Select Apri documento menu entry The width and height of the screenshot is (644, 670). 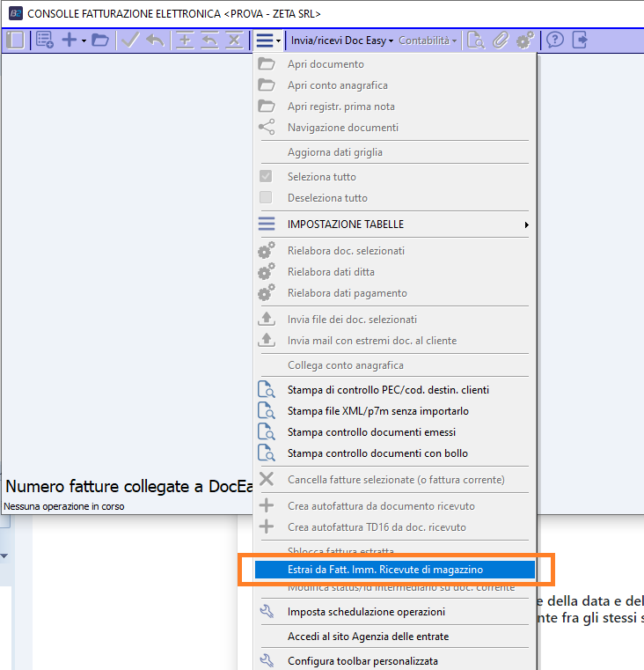pos(395,64)
